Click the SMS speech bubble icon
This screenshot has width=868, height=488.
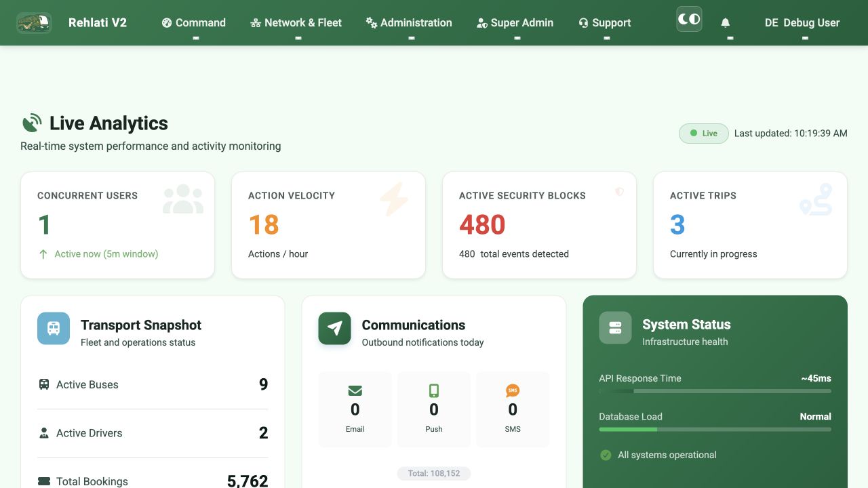pos(513,390)
